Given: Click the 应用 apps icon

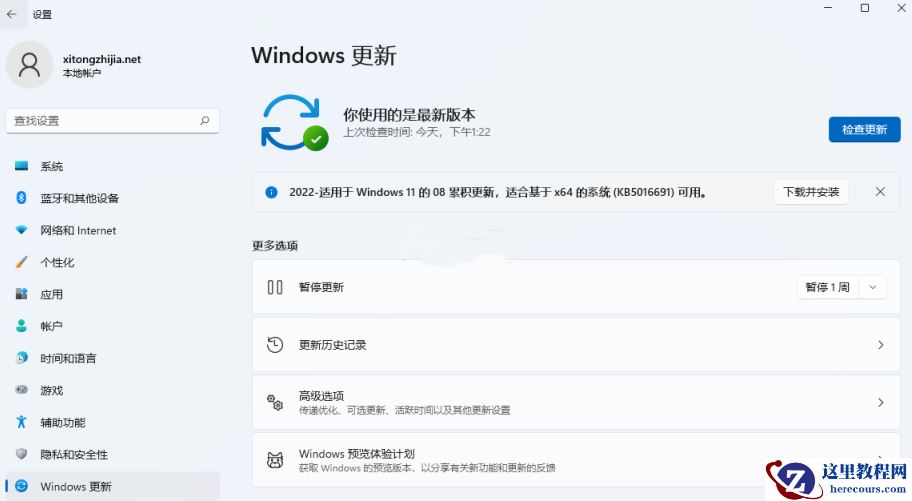Looking at the screenshot, I should (x=22, y=294).
